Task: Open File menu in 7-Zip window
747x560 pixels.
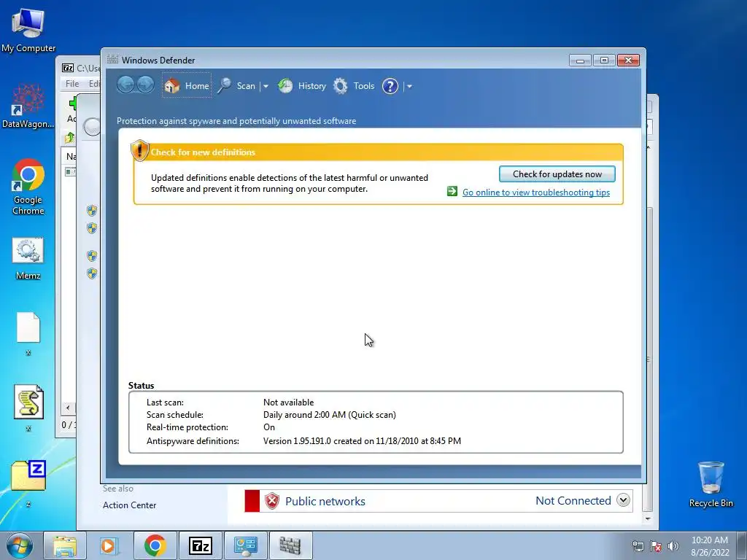Action: (72, 84)
